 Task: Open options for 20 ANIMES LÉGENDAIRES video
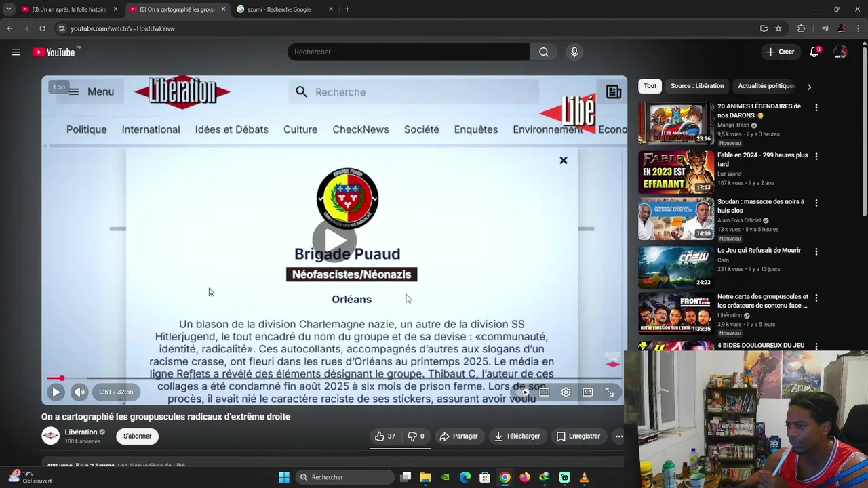click(x=816, y=108)
